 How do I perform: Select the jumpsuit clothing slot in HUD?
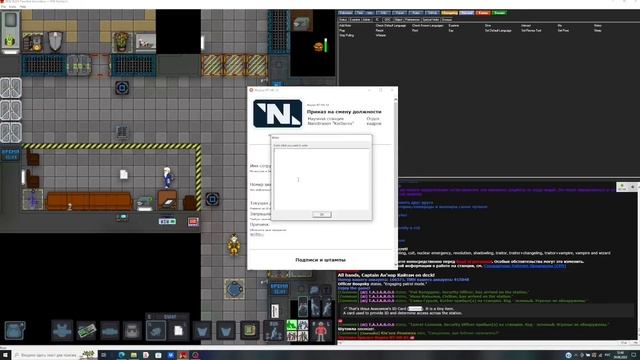(x=62, y=330)
